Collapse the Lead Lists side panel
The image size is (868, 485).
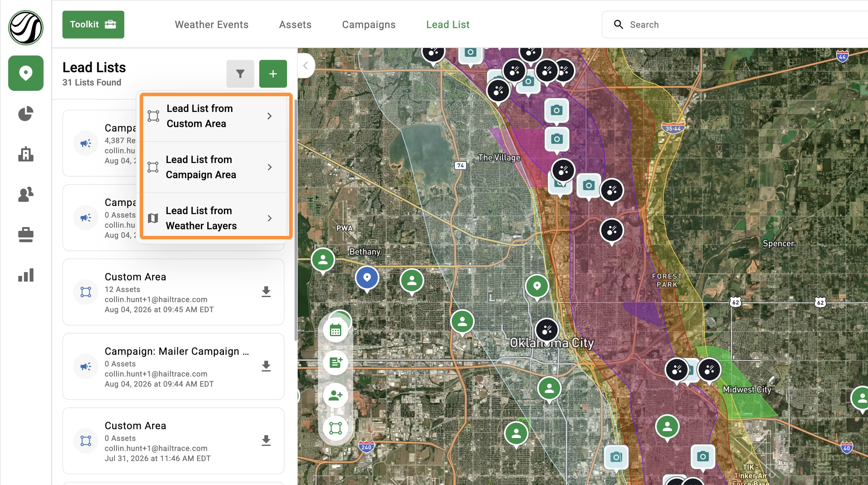coord(306,66)
